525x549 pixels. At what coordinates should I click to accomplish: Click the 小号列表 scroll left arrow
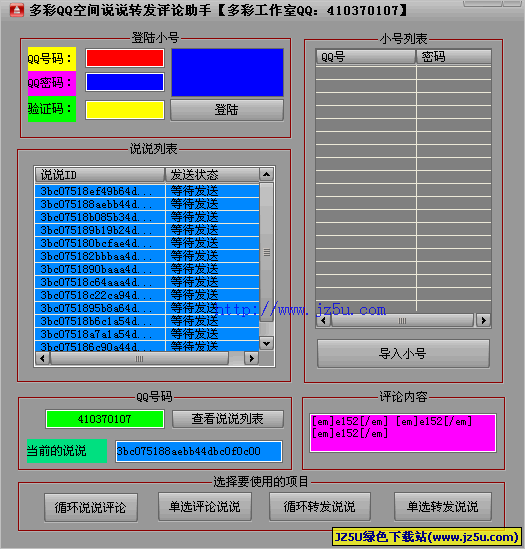click(324, 320)
